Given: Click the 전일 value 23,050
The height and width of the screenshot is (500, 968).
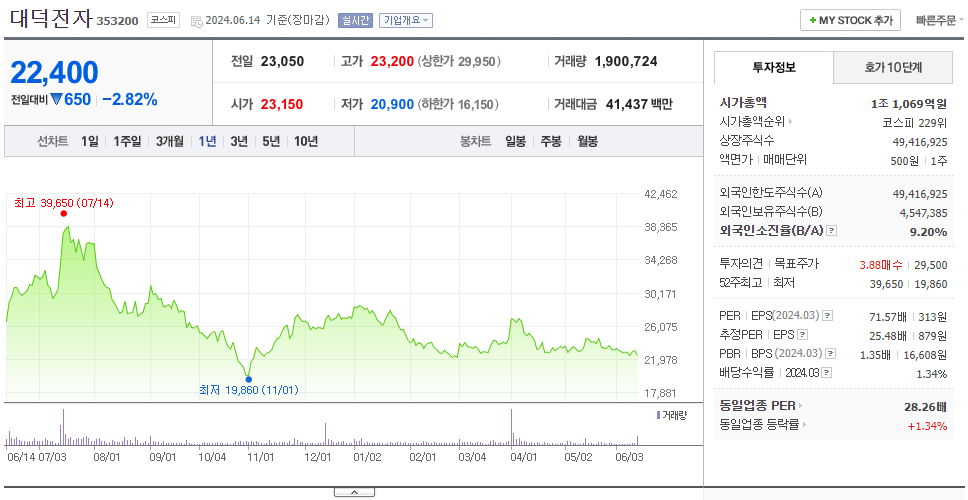Looking at the screenshot, I should tap(282, 62).
